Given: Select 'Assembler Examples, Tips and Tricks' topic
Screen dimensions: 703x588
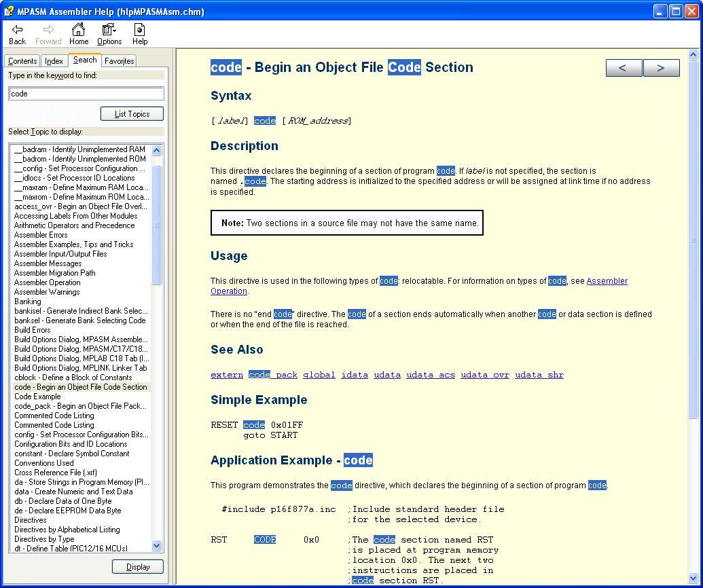Looking at the screenshot, I should coord(73,244).
